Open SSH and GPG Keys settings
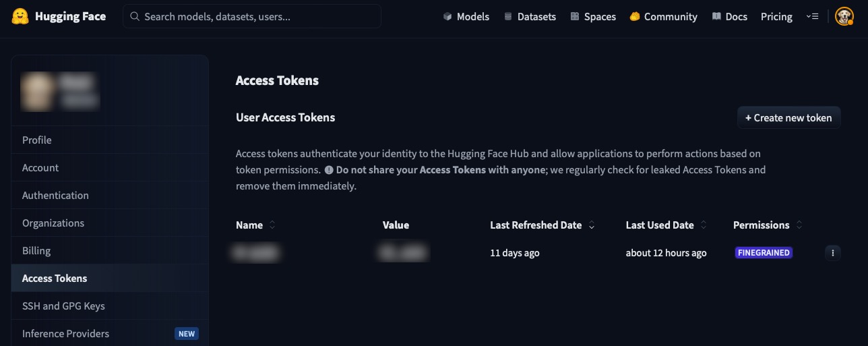Screen dimensions: 868x346 [x=63, y=306]
